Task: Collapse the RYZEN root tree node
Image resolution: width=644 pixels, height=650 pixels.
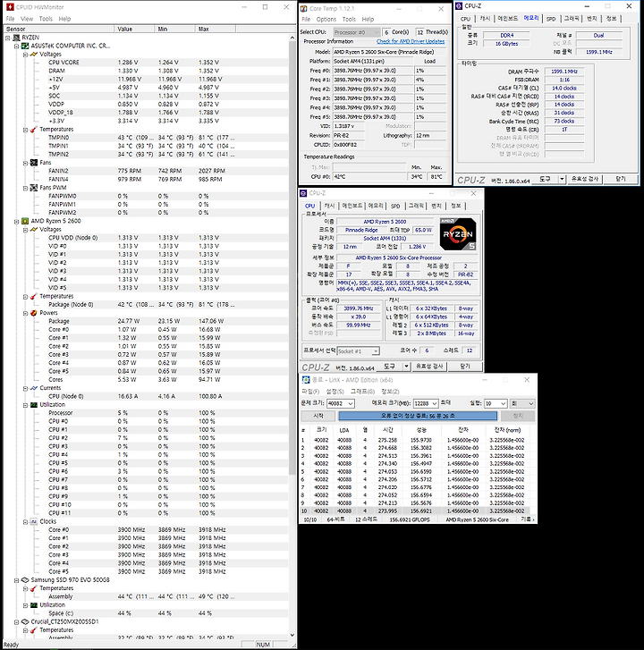Action: pyautogui.click(x=7, y=38)
